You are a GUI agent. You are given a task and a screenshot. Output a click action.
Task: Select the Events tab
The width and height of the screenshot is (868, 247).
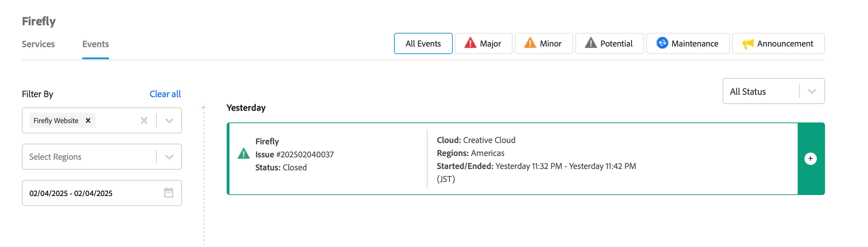[x=96, y=44]
